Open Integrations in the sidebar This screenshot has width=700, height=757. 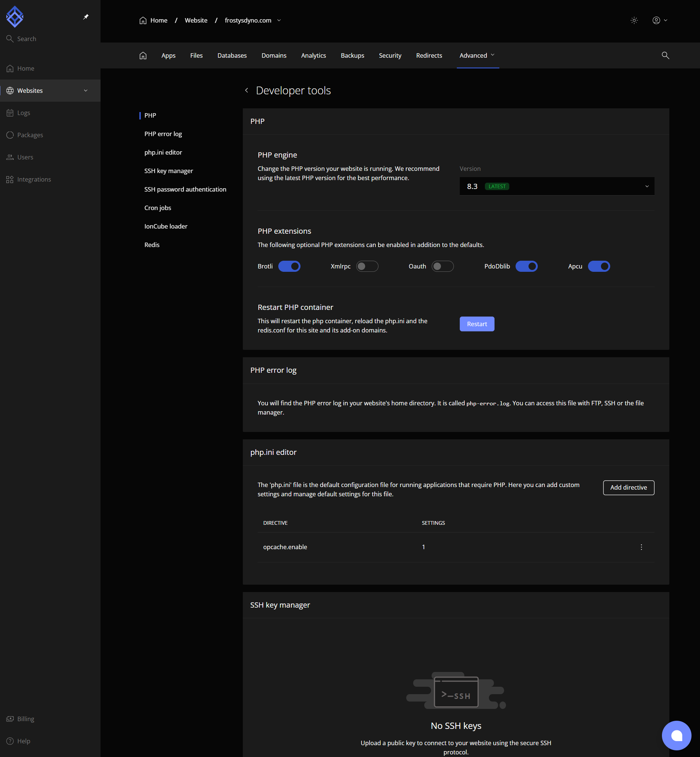50,179
